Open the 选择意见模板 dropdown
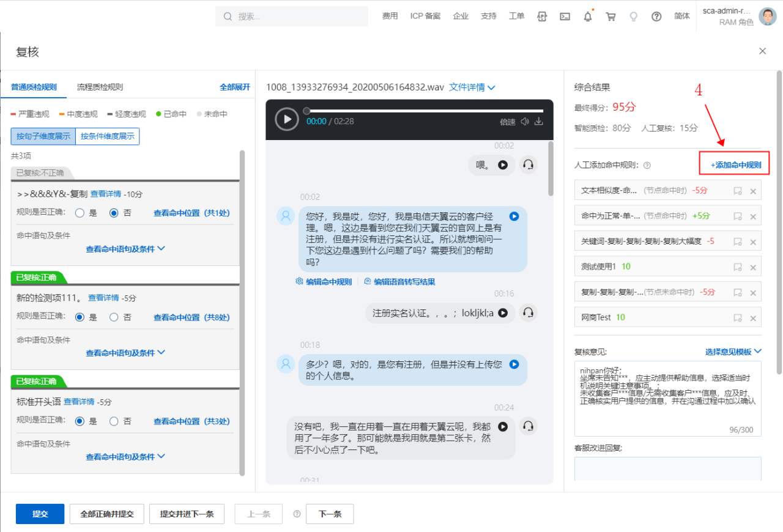The height and width of the screenshot is (532, 783). pyautogui.click(x=733, y=352)
